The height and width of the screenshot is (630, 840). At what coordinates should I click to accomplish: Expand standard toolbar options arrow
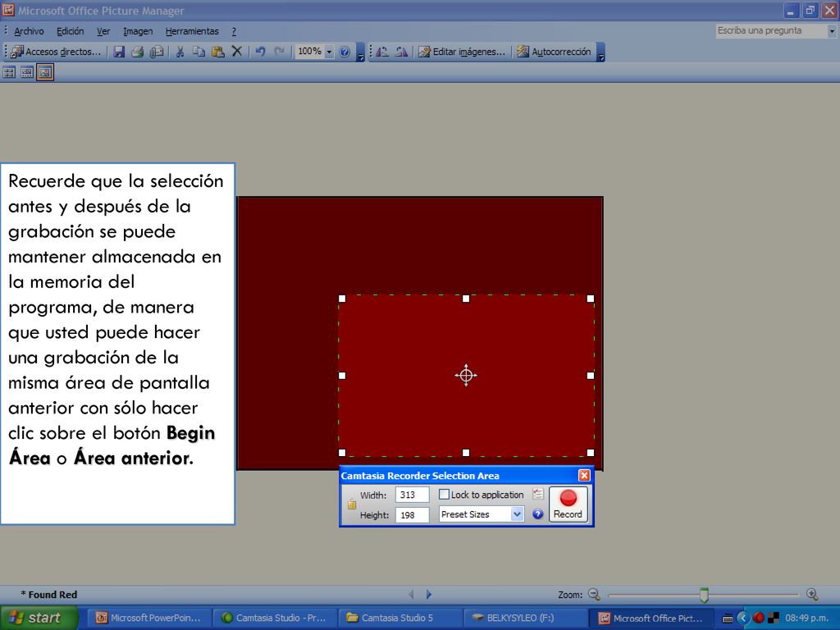[361, 52]
